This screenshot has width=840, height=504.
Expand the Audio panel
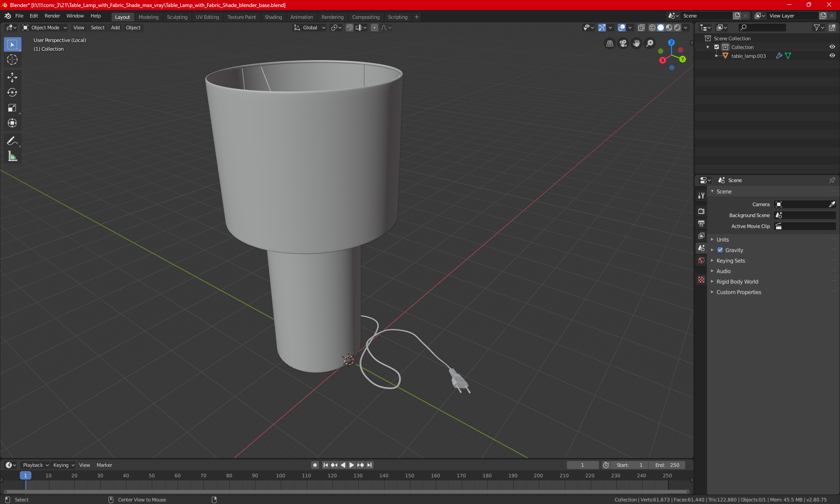(723, 271)
